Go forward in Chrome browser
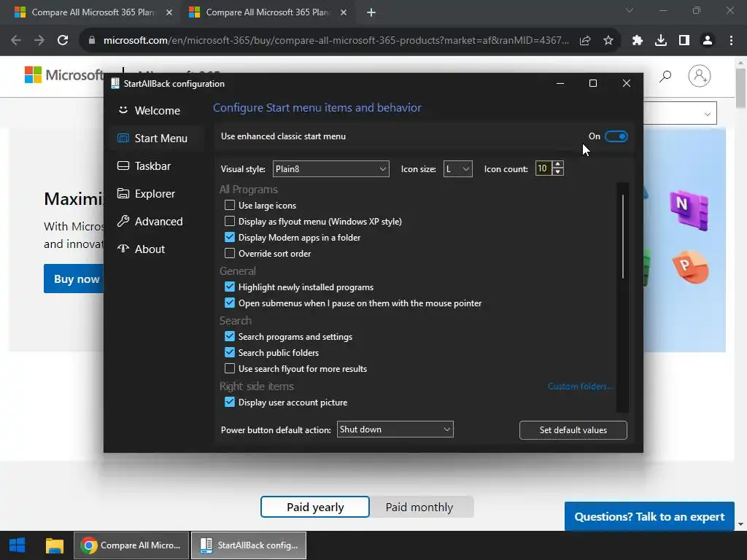 click(39, 41)
